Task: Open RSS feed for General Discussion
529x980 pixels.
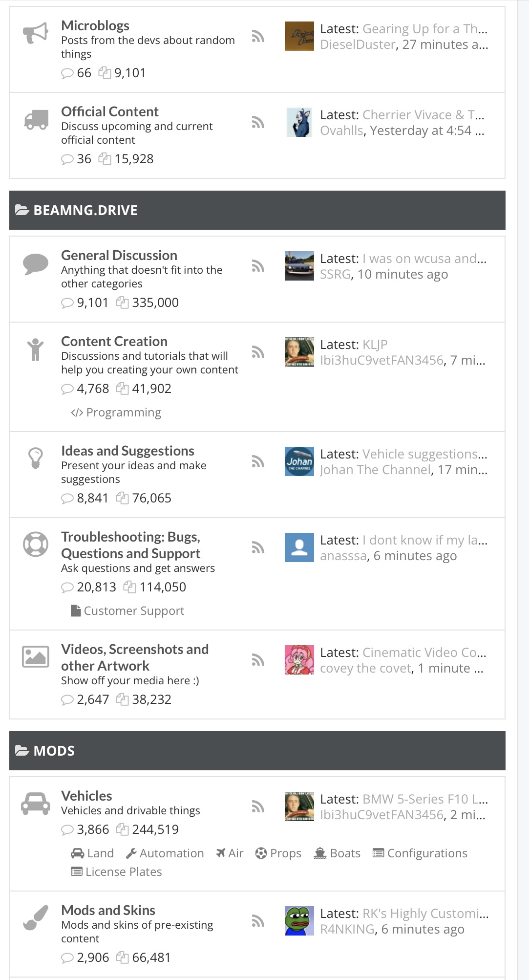Action: 258,266
